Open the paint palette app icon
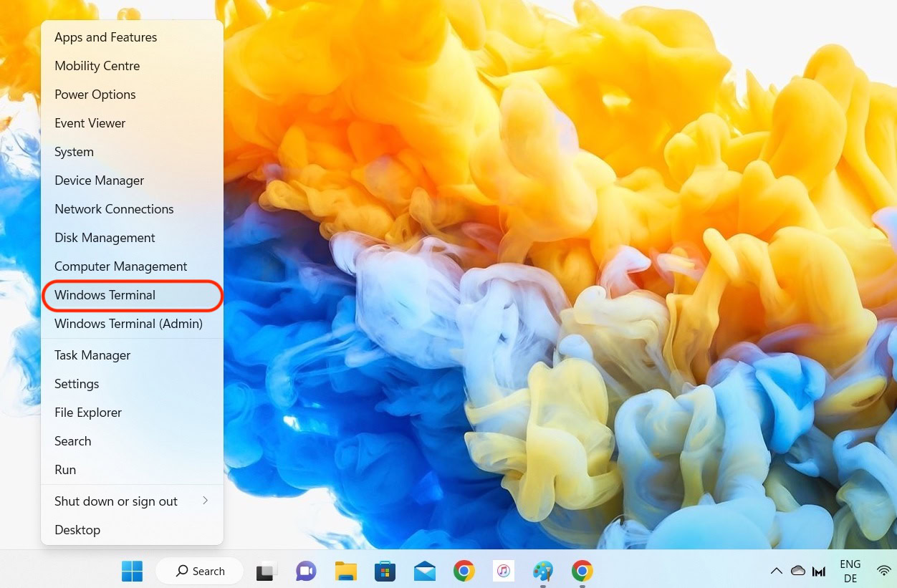 click(x=543, y=571)
